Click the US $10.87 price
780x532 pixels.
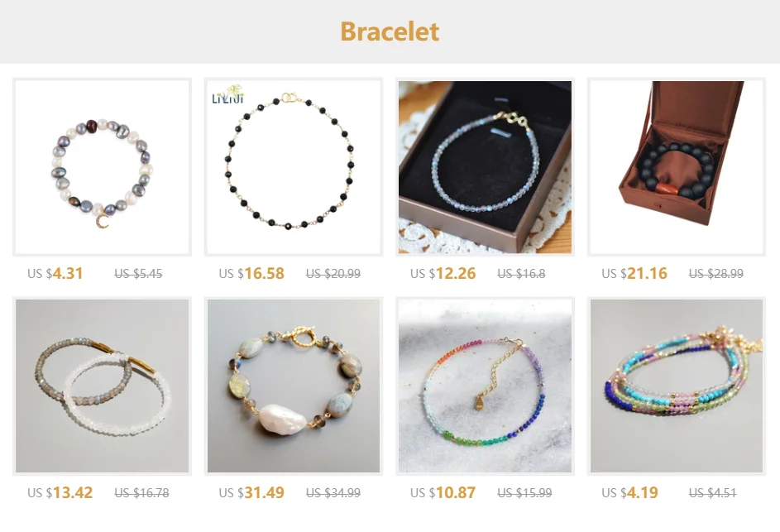point(443,492)
